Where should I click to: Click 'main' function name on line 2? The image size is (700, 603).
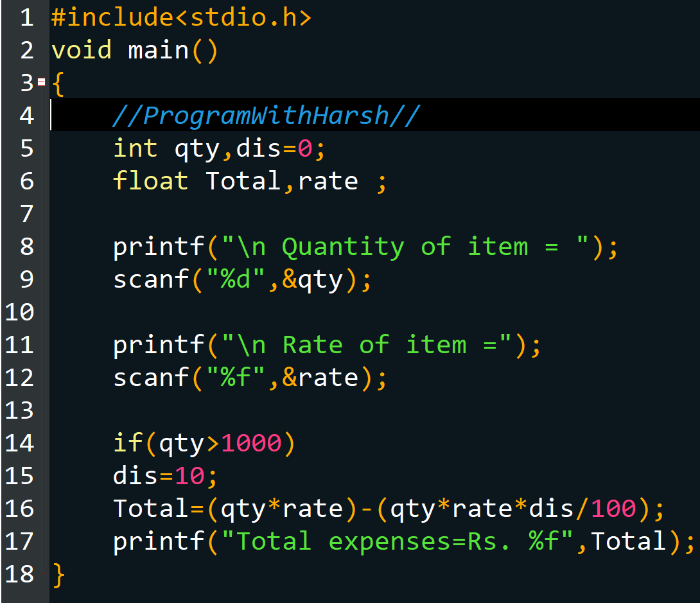pos(159,50)
